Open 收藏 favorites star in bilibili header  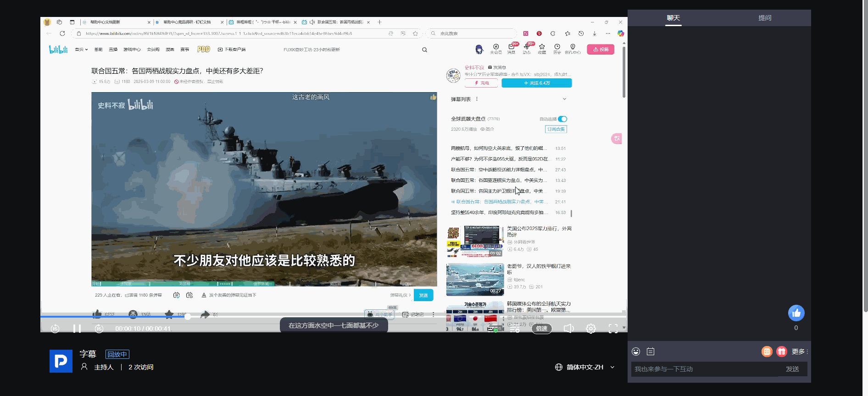[542, 49]
